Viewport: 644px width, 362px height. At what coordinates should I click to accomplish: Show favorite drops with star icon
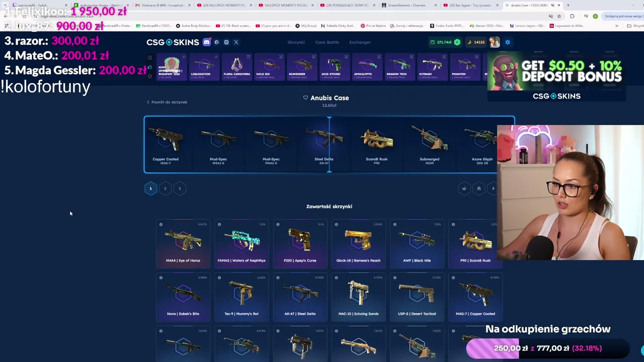[x=149, y=76]
